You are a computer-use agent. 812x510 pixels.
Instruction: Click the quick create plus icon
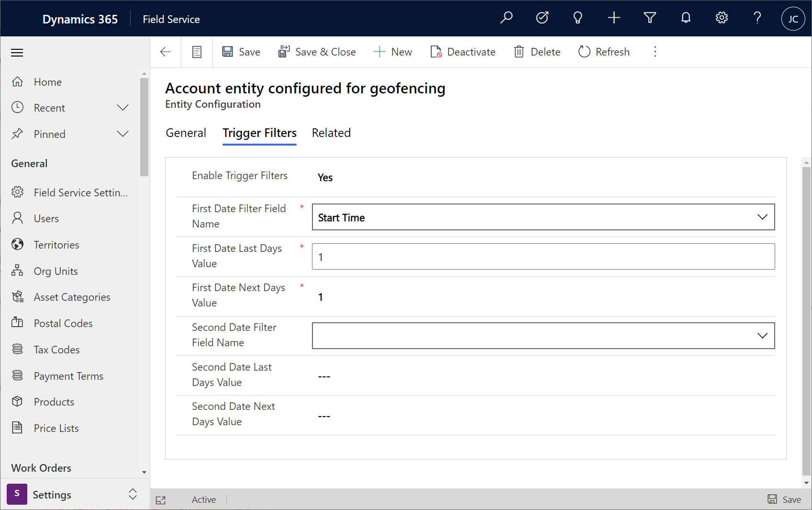(614, 18)
